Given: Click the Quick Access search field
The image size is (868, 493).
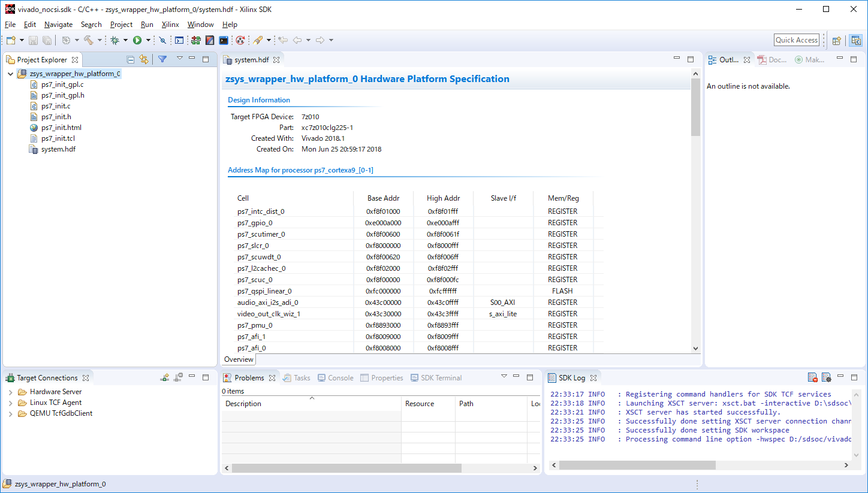Looking at the screenshot, I should [x=796, y=40].
